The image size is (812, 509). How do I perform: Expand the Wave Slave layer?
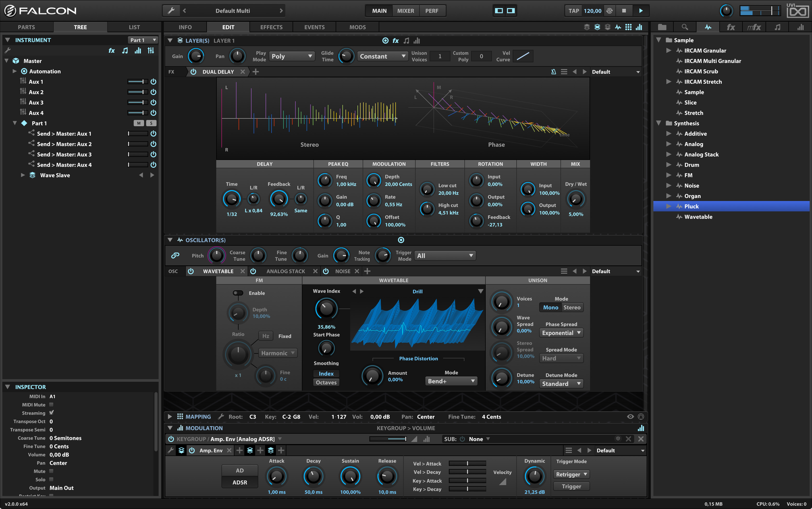click(23, 175)
